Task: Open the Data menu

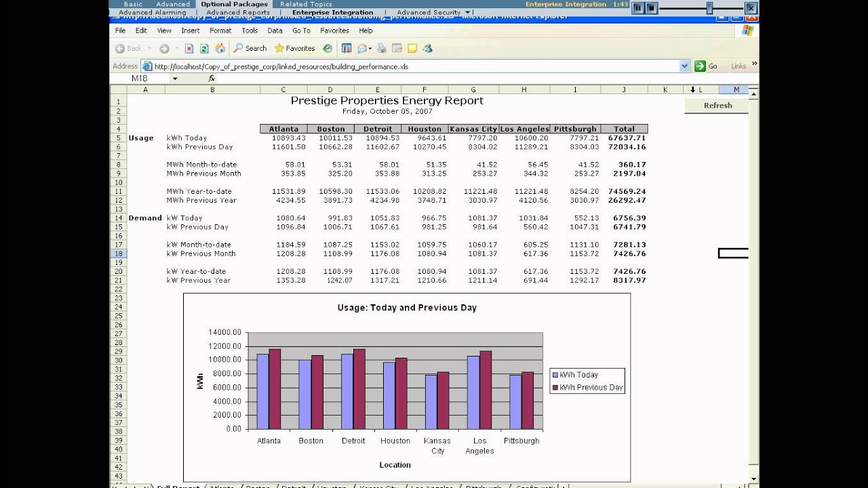Action: click(x=275, y=30)
